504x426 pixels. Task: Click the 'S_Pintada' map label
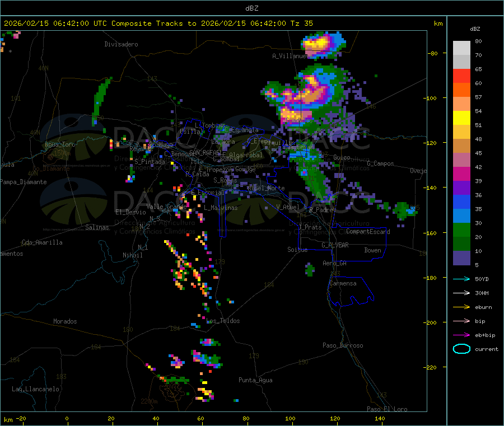click(x=150, y=162)
